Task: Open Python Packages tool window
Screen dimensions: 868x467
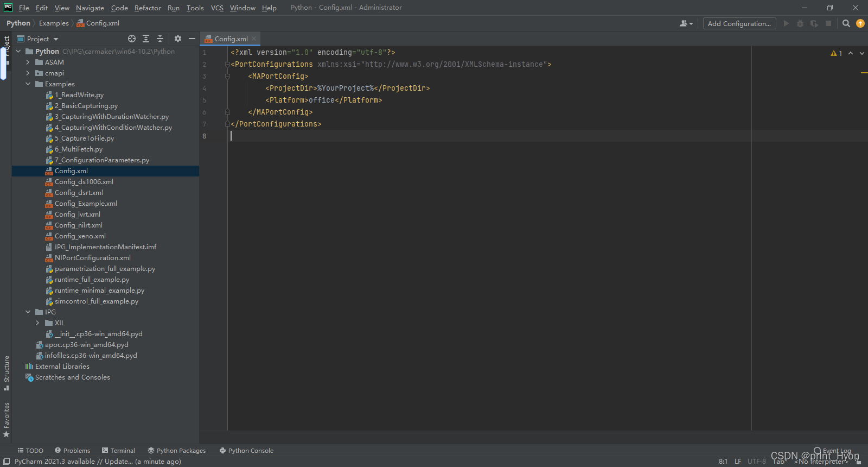Action: [177, 451]
